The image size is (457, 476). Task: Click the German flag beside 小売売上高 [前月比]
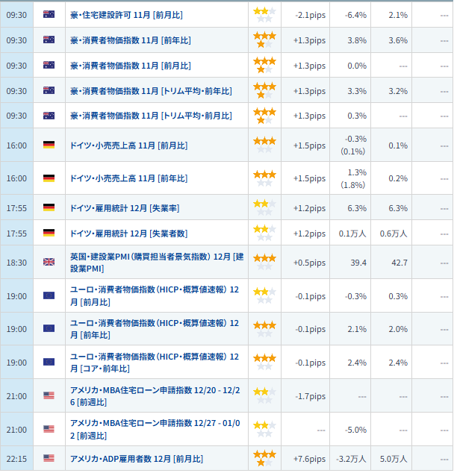click(49, 145)
